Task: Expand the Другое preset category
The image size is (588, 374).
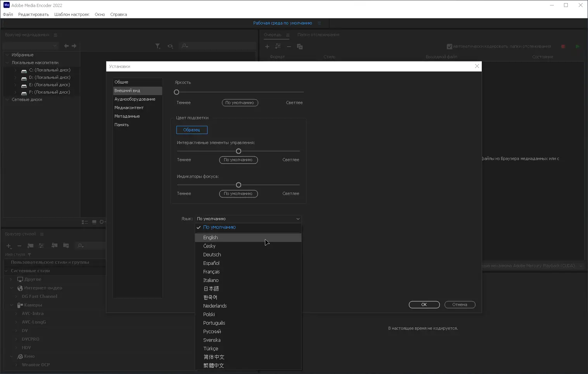Action: (x=11, y=280)
